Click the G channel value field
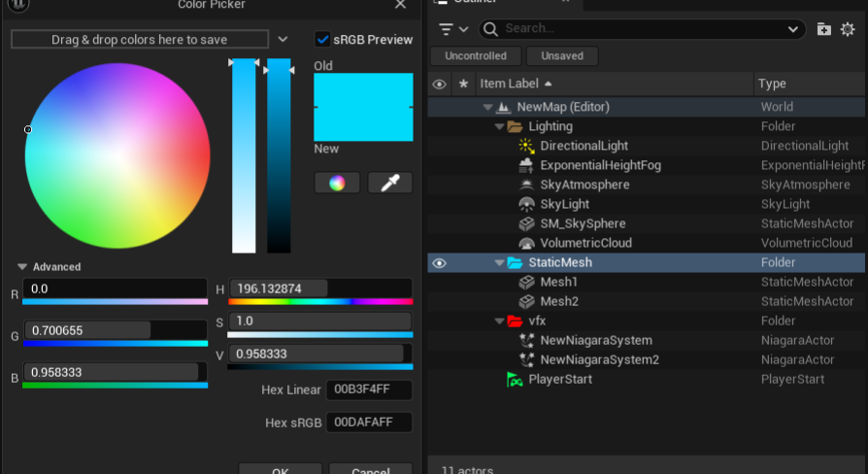Image resolution: width=868 pixels, height=474 pixels. [115, 330]
